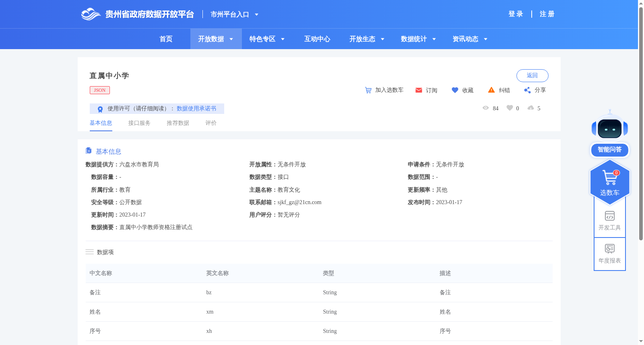
Task: Click the 'xh' English name cell
Action: click(x=209, y=331)
